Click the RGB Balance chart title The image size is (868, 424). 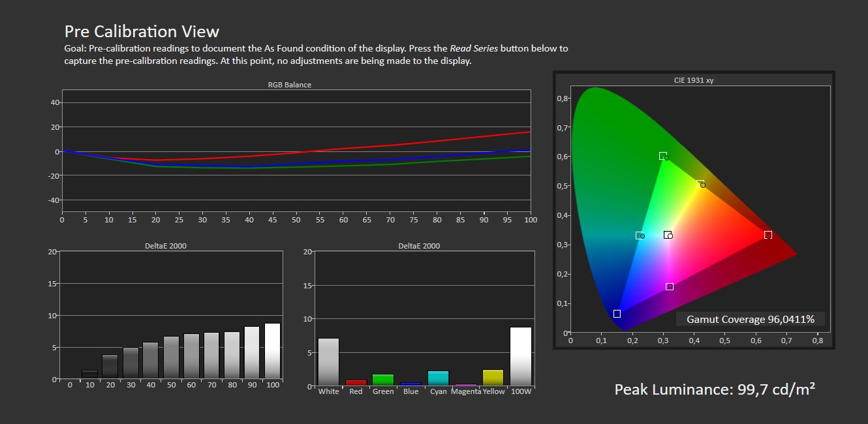[289, 85]
